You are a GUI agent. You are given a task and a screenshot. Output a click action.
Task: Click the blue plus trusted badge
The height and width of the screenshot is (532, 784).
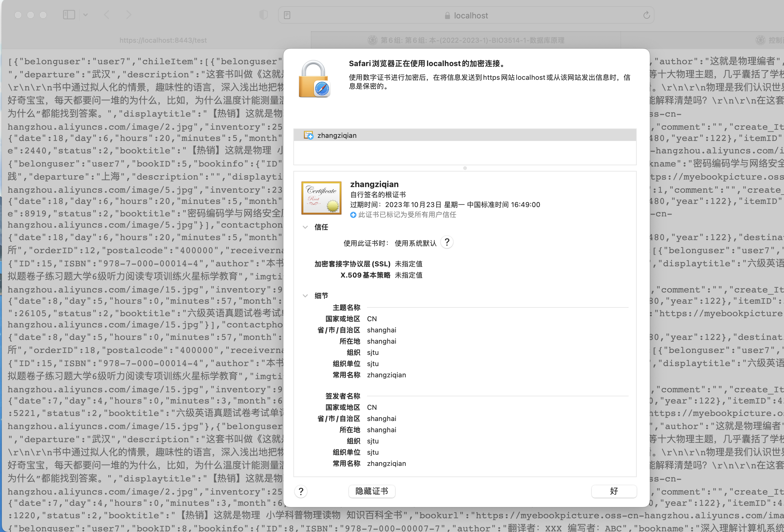(x=353, y=215)
